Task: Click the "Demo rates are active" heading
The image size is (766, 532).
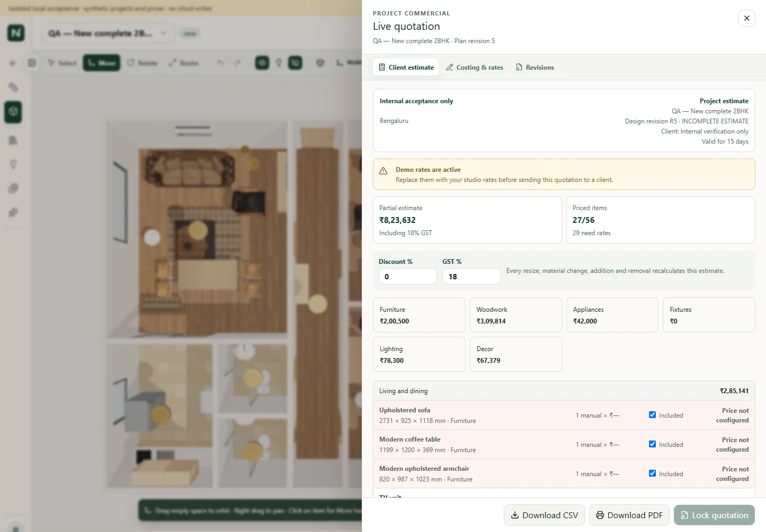Action: pyautogui.click(x=428, y=170)
